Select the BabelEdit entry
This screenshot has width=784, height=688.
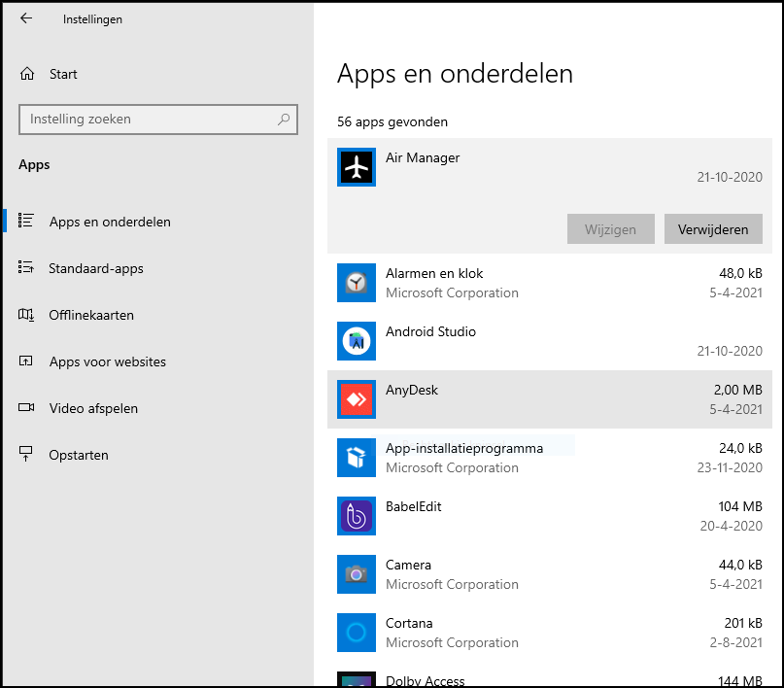pyautogui.click(x=550, y=516)
